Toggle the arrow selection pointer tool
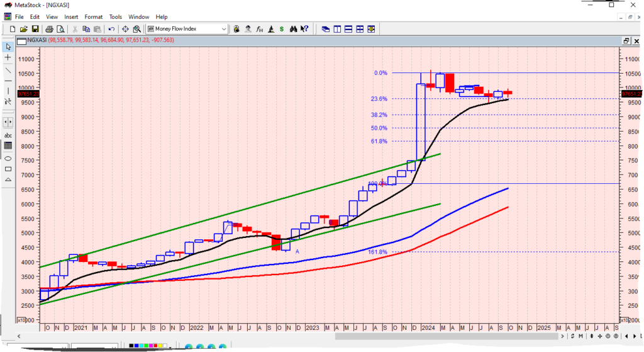 (8, 47)
